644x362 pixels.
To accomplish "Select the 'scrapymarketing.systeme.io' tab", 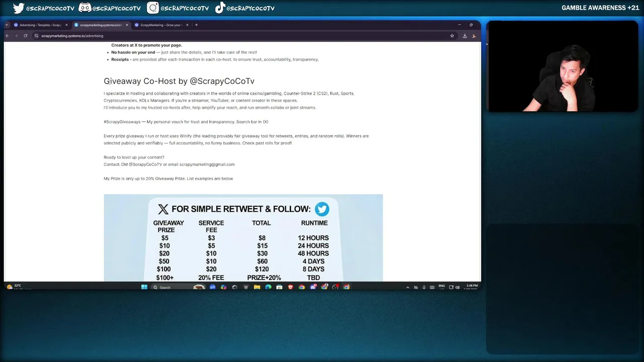I will click(x=101, y=25).
